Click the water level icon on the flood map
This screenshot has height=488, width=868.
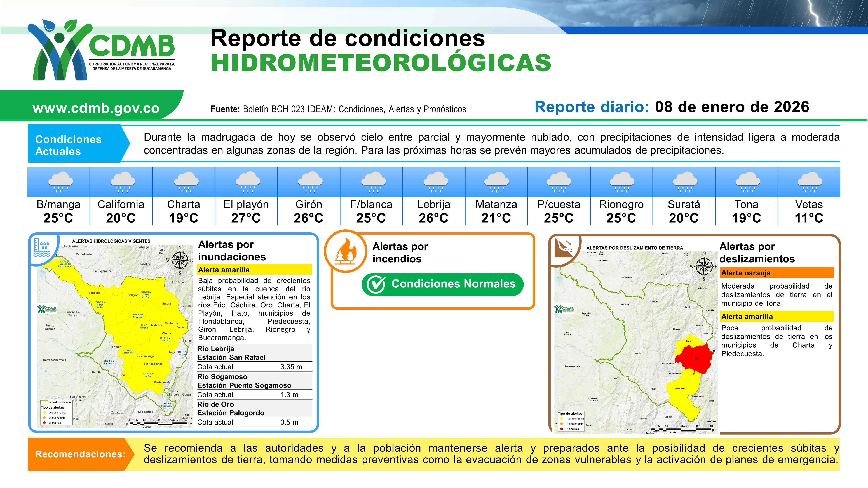pyautogui.click(x=42, y=247)
